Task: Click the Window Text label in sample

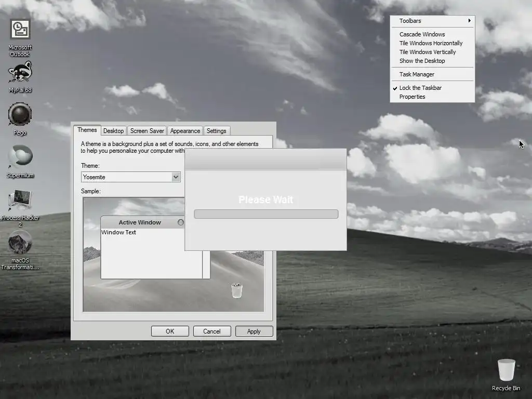Action: pos(118,232)
